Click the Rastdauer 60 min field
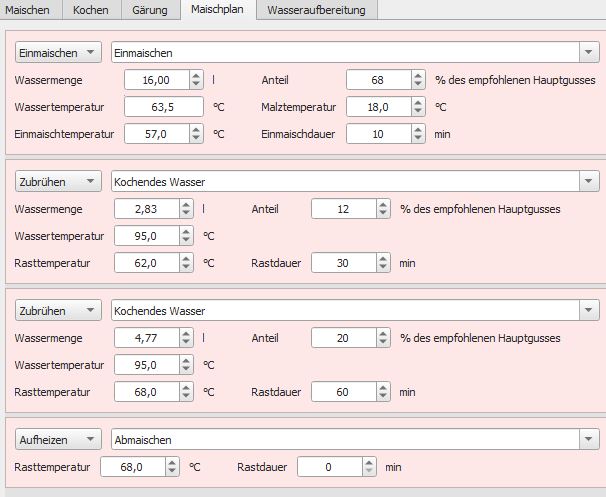606x497 pixels. [x=344, y=392]
